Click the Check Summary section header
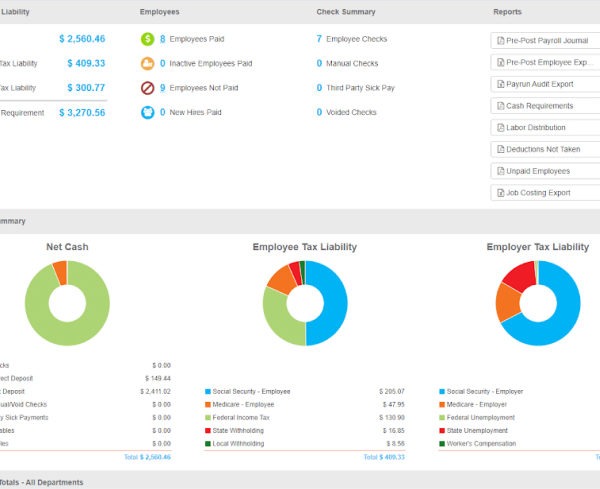 click(x=346, y=12)
